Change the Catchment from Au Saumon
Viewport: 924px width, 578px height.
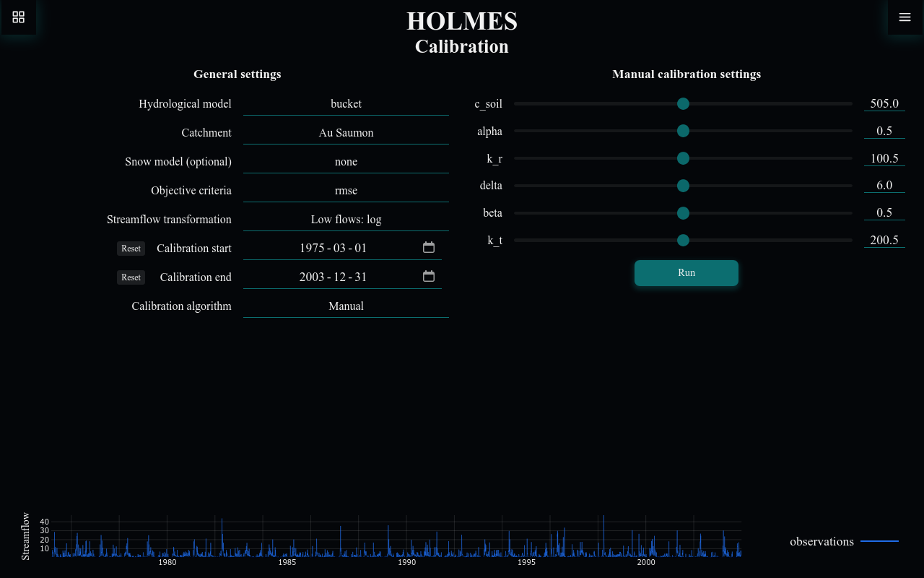point(346,132)
